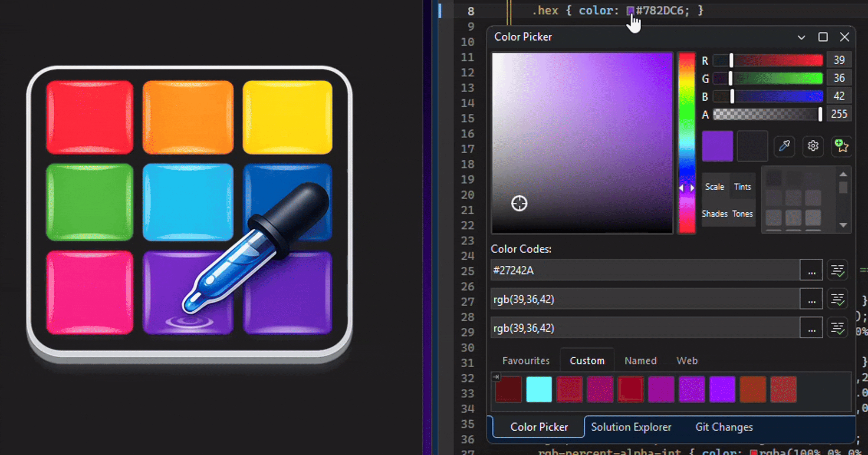Click the pin icon at the custom swatches corner
The width and height of the screenshot is (868, 455).
click(x=496, y=377)
